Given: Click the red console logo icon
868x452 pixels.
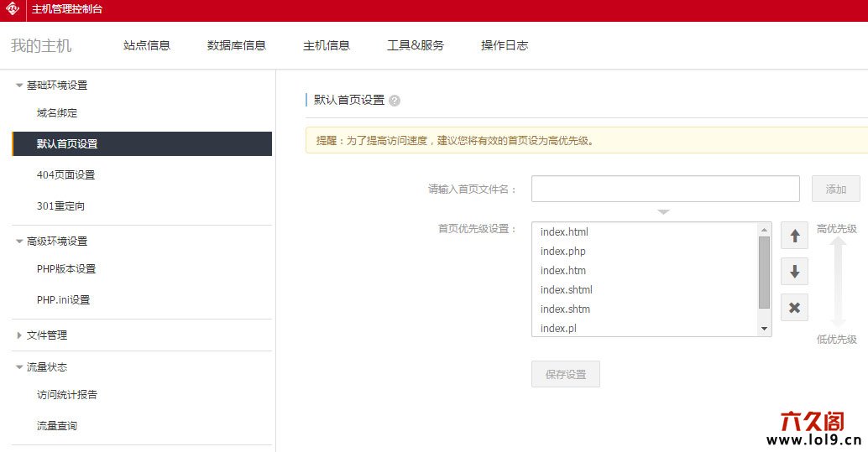Looking at the screenshot, I should [x=13, y=10].
